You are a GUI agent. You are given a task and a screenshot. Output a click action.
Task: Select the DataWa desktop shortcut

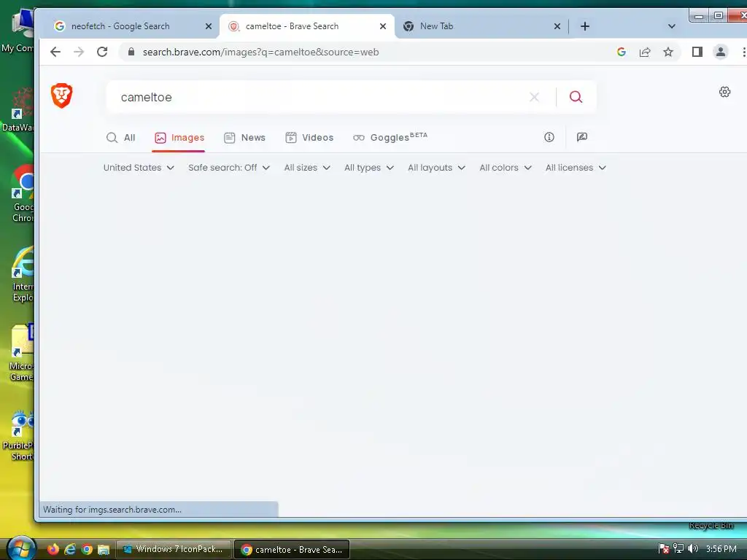(x=18, y=109)
